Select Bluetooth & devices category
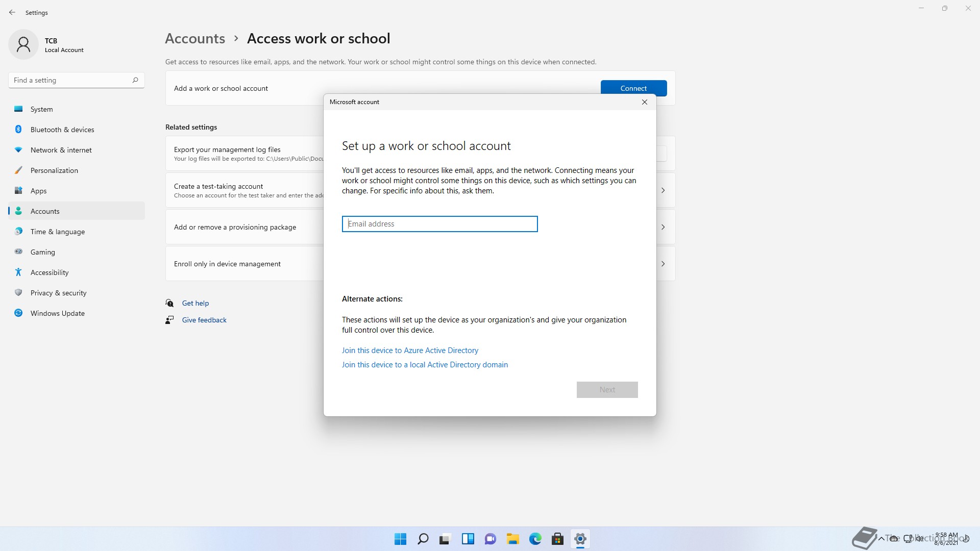This screenshot has width=980, height=551. coord(77,129)
